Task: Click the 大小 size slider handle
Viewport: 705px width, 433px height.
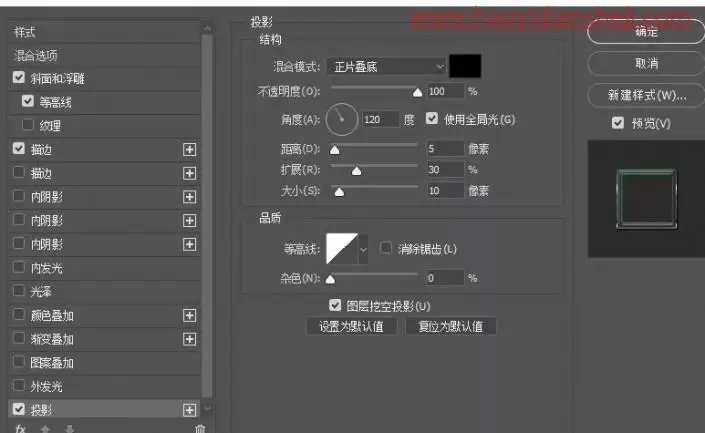Action: (339, 192)
